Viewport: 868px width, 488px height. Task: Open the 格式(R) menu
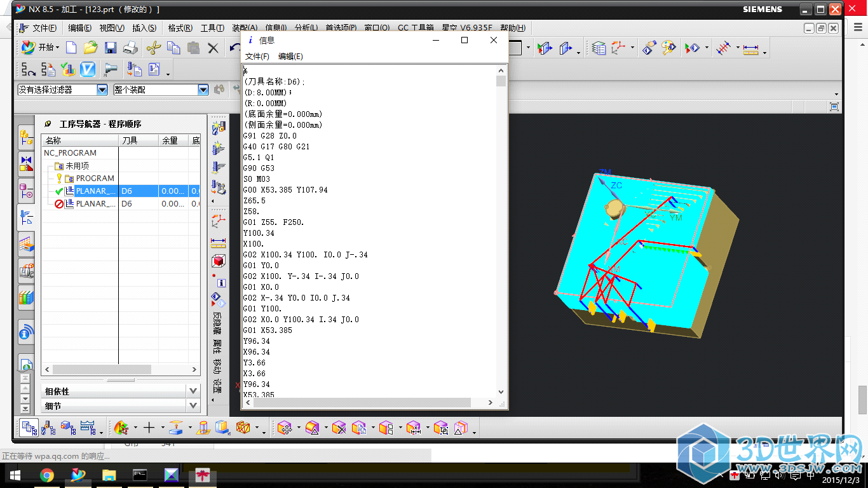[x=180, y=28]
